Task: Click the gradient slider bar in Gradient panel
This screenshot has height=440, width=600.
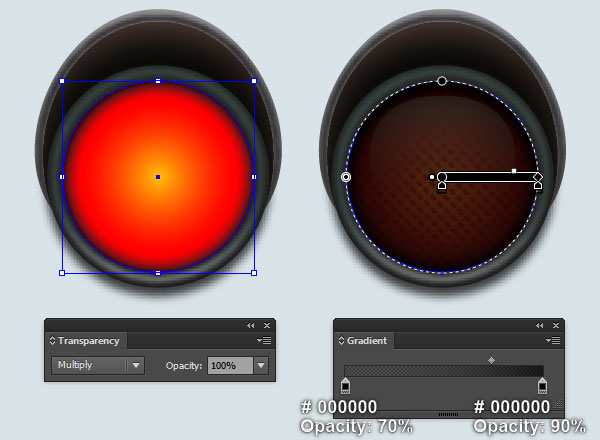Action: (x=444, y=371)
